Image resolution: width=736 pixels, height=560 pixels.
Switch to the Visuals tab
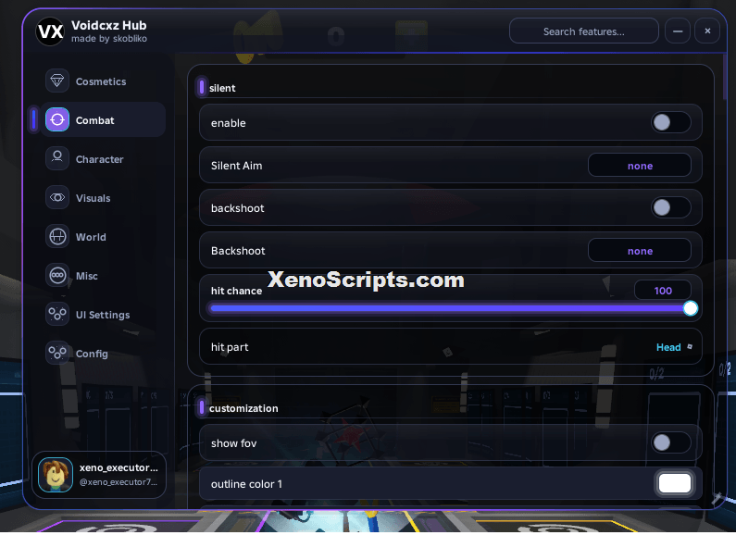(103, 198)
